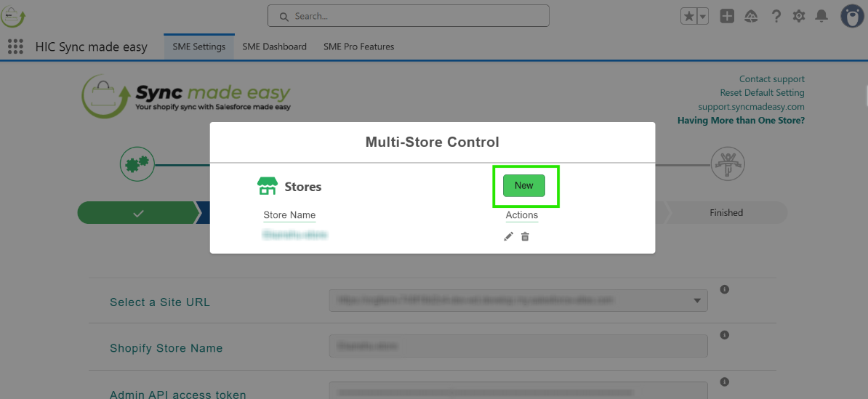Click the finish ribbon step icon
Screen dimensions: 868x399
point(728,164)
